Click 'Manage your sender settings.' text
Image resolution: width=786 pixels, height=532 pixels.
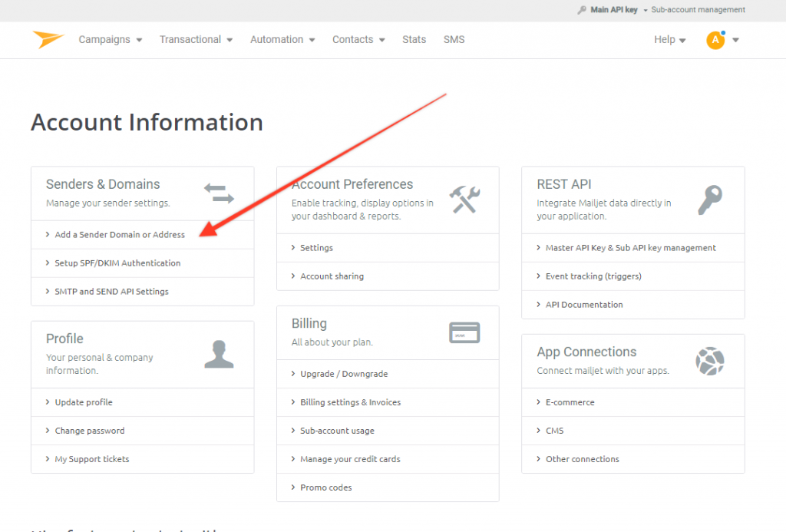pos(108,203)
